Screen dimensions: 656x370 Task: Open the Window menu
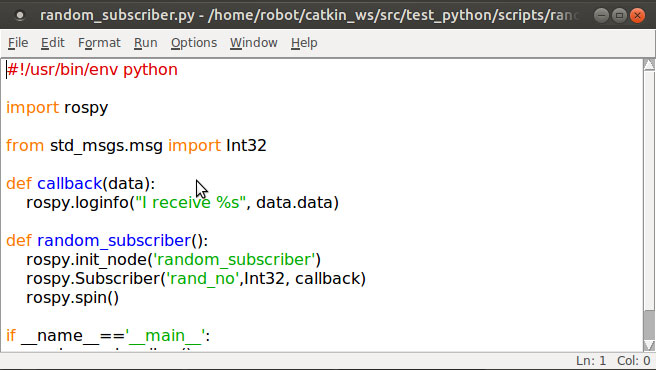[254, 43]
